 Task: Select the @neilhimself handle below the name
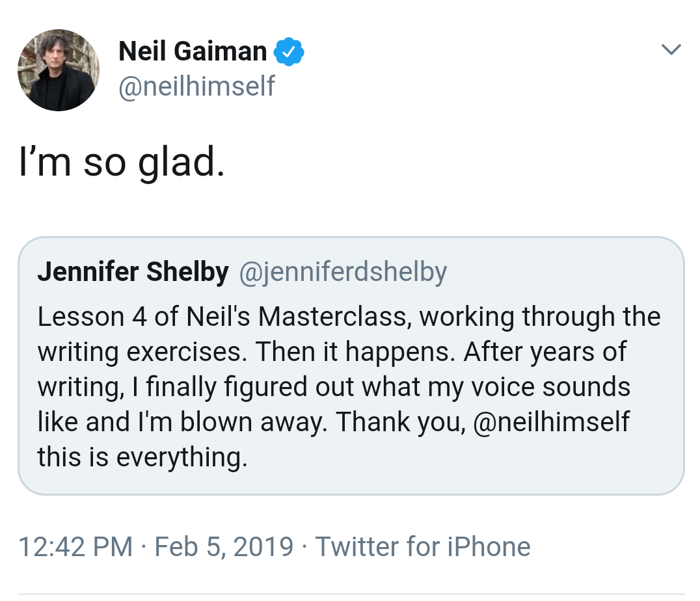[196, 85]
